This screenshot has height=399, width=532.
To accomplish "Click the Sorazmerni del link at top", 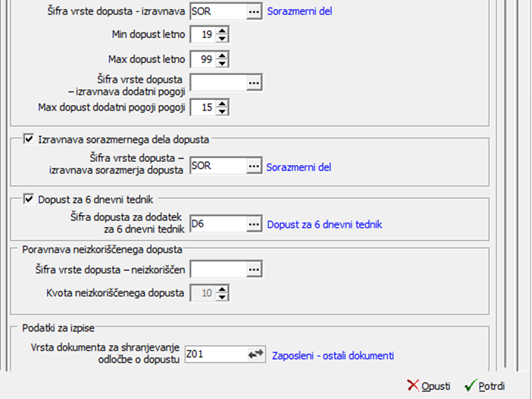I will [x=299, y=11].
